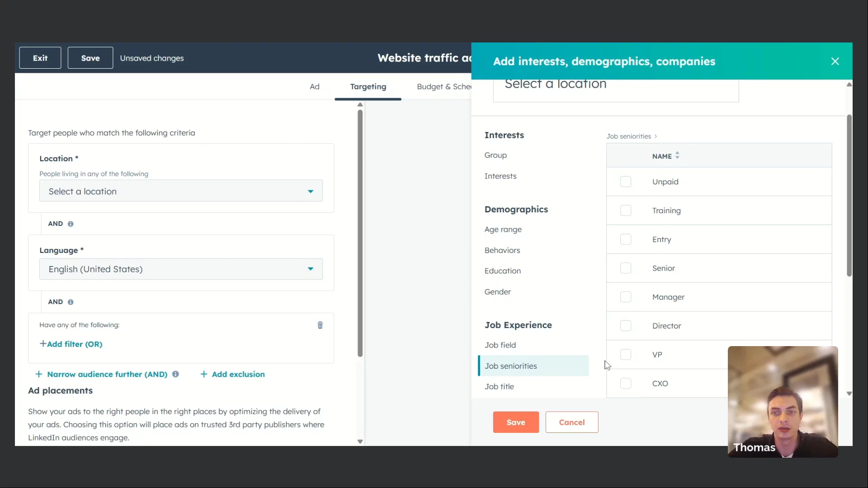Delete the filter group with trash icon
The height and width of the screenshot is (488, 868).
click(x=320, y=325)
